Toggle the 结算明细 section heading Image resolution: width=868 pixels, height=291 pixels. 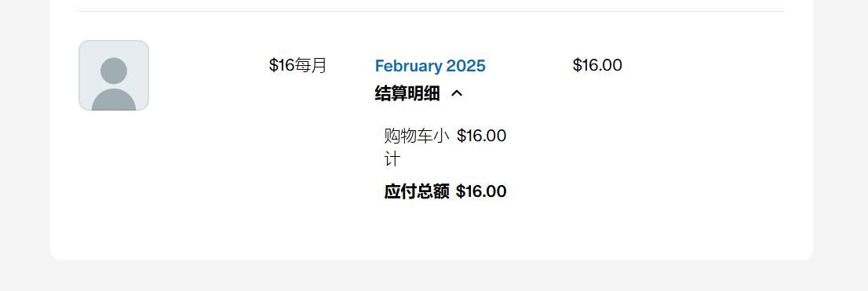407,93
